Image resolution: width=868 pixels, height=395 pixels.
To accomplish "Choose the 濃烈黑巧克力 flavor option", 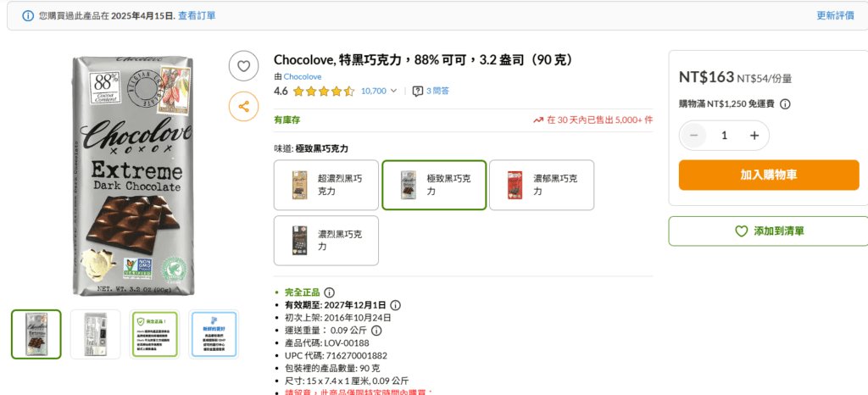I will pyautogui.click(x=325, y=241).
